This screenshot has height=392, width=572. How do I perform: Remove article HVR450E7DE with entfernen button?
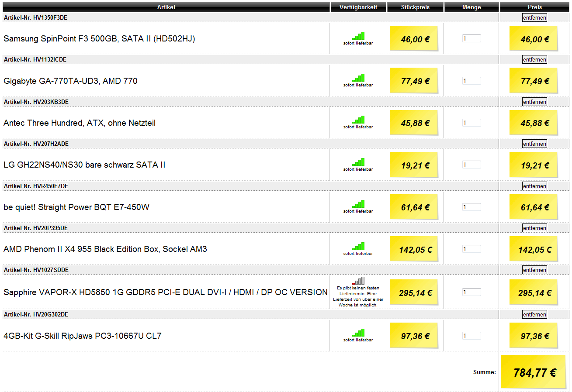534,186
